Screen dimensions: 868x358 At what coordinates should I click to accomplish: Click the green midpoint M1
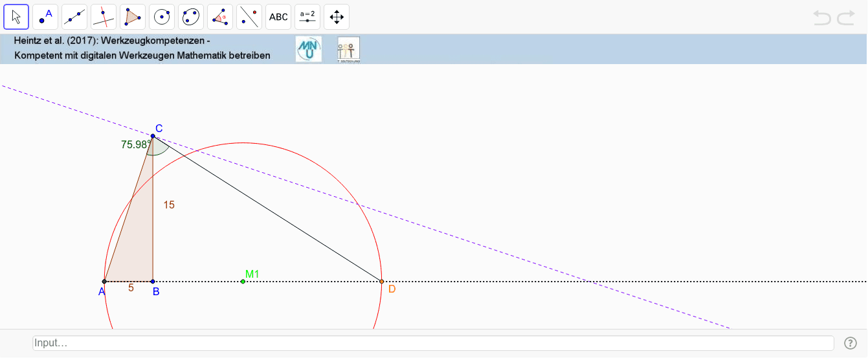pos(243,282)
